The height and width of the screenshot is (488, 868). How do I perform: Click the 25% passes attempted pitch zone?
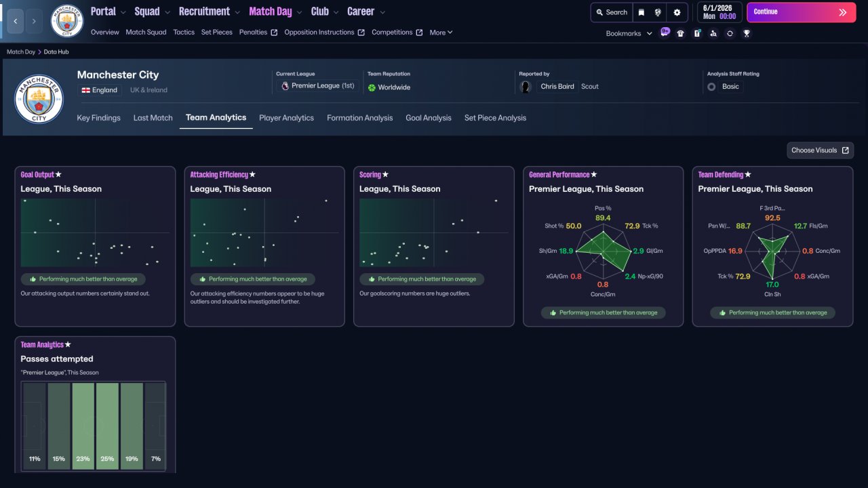click(x=107, y=426)
